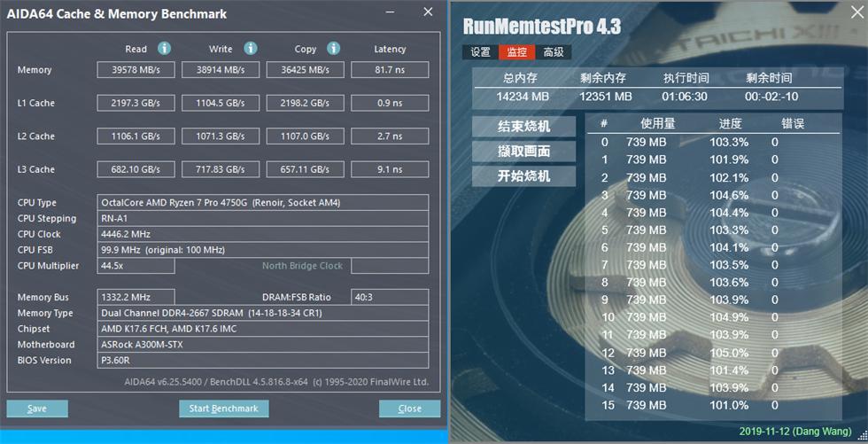
Task: Select the L2 Cache copy 1107.0 GB/s
Action: coord(305,136)
